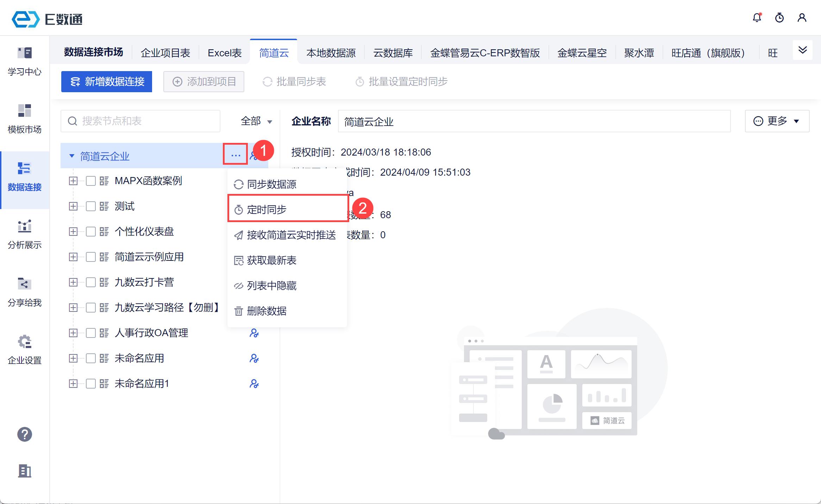Click the 搜索节点和表 search field
The width and height of the screenshot is (821, 504).
141,121
